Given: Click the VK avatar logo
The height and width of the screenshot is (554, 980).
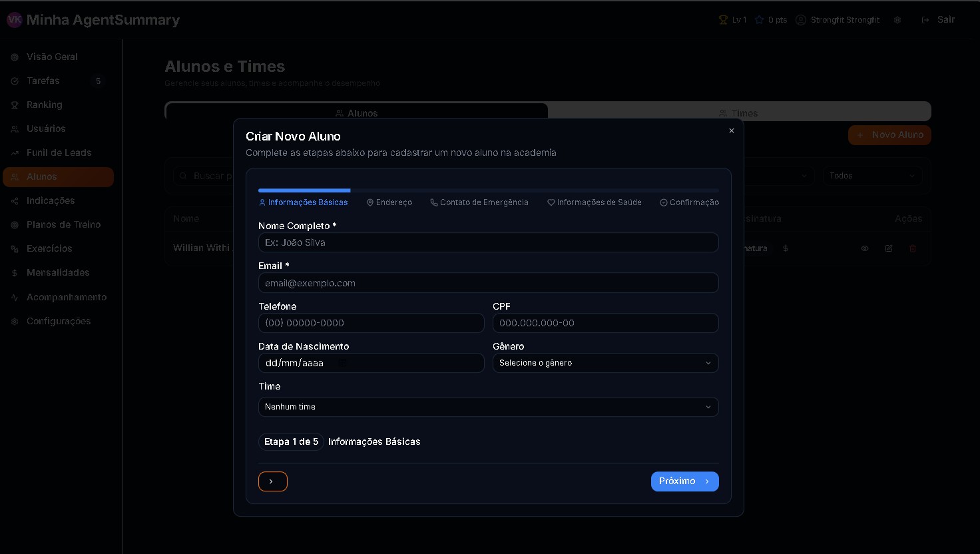Looking at the screenshot, I should click(14, 20).
